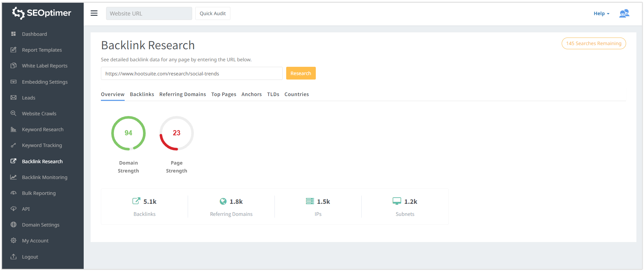Click the Quick Audit button
This screenshot has height=272, width=644.
(212, 13)
